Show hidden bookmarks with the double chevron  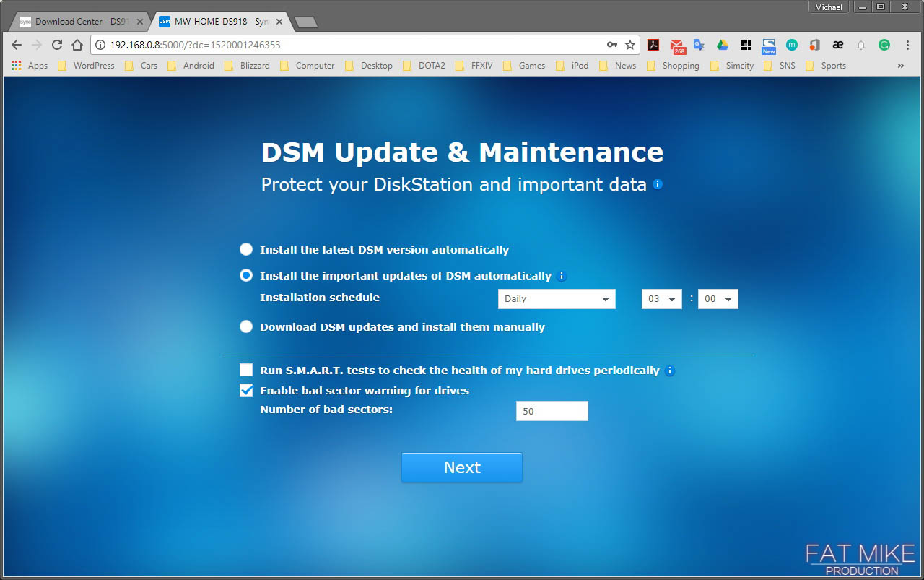tap(900, 65)
